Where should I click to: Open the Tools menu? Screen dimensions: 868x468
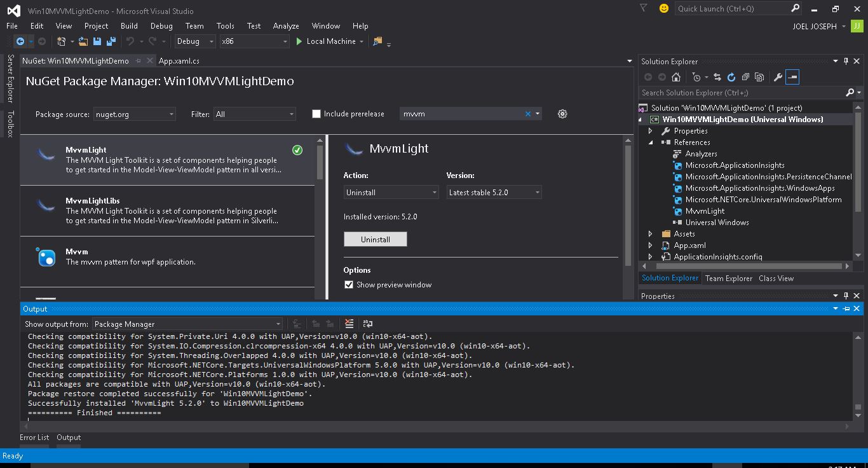click(226, 26)
